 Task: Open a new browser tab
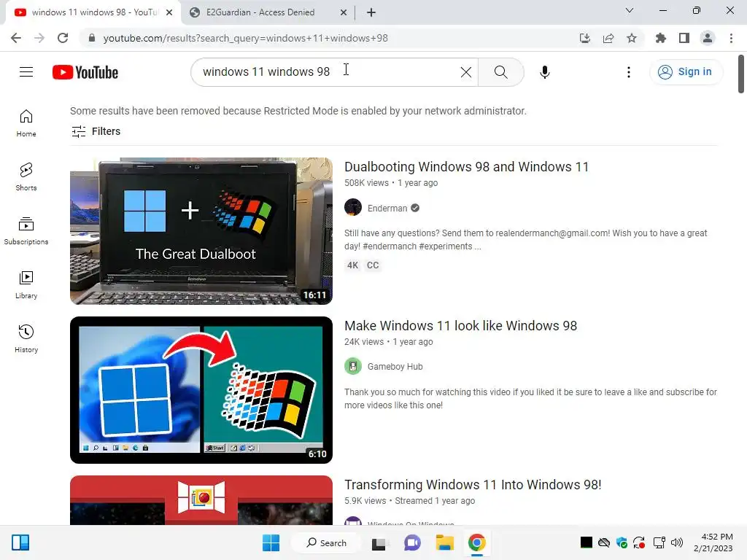coord(371,13)
